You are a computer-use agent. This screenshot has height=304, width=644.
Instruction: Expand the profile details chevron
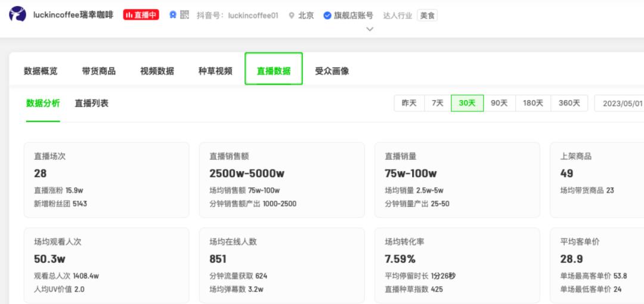tap(370, 29)
